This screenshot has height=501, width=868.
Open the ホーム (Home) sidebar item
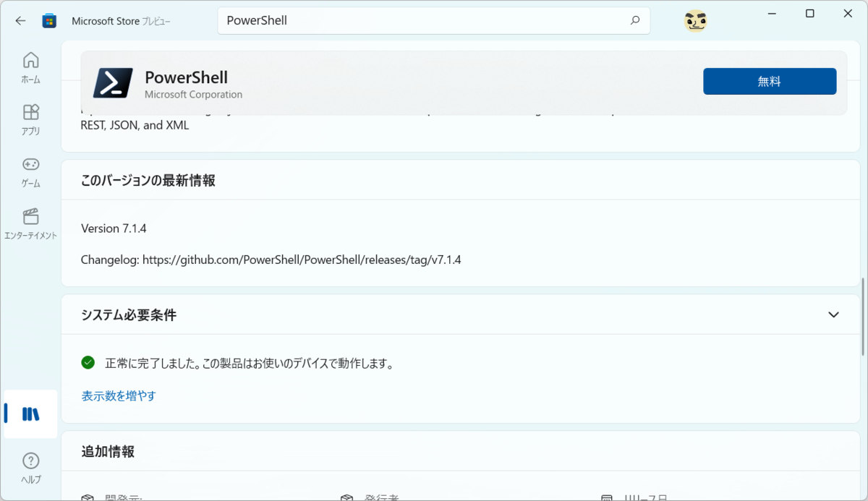pos(30,68)
